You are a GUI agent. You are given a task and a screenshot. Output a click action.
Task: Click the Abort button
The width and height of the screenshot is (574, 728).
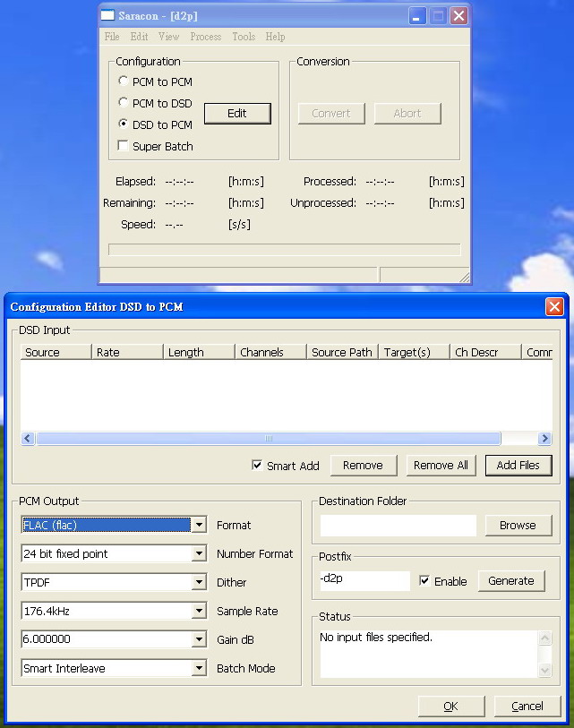[x=407, y=114]
